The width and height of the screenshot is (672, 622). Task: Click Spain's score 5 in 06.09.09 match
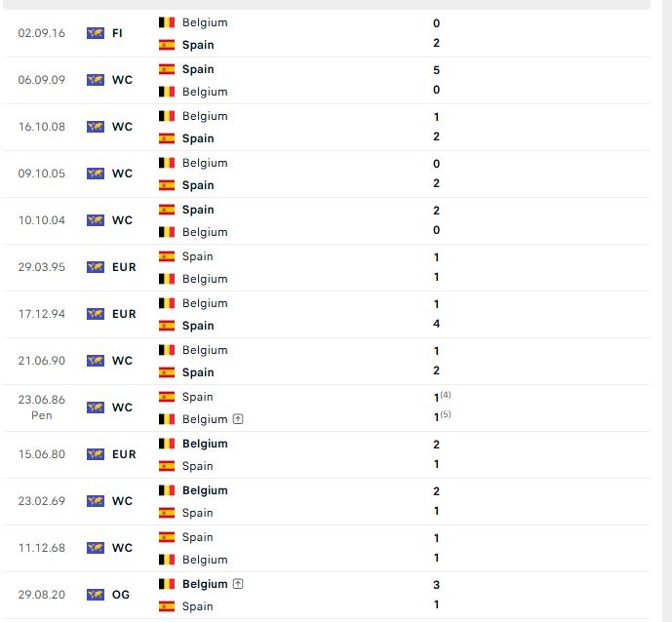[x=436, y=70]
